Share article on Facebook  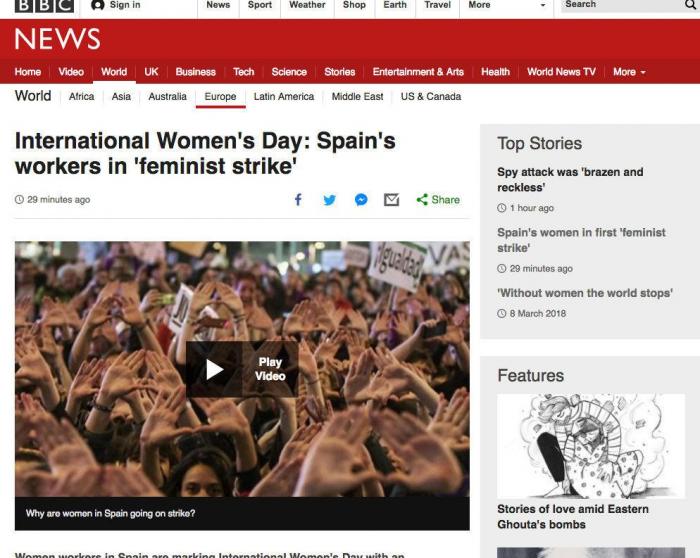(x=298, y=200)
